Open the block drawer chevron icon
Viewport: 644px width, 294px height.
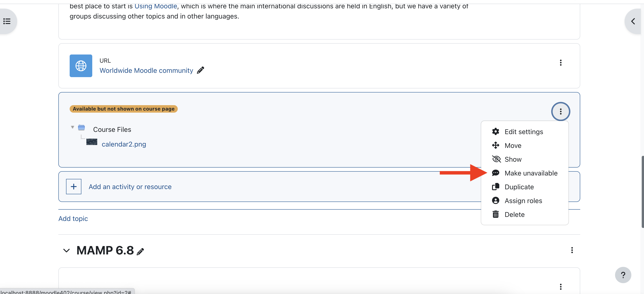[x=633, y=21]
